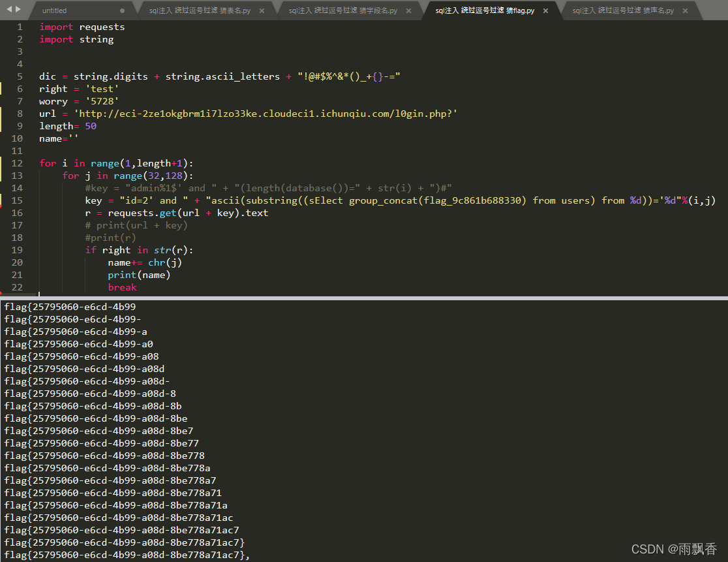Click 'name+= chr(j)' on line 20
The width and height of the screenshot is (728, 562).
pos(145,263)
